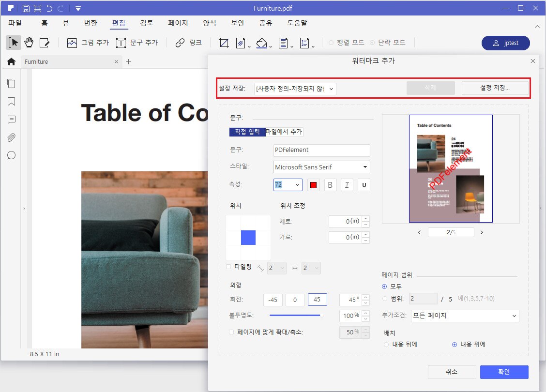Switch to the 검토 tab
Screen dimensions: 546x392
(147, 23)
